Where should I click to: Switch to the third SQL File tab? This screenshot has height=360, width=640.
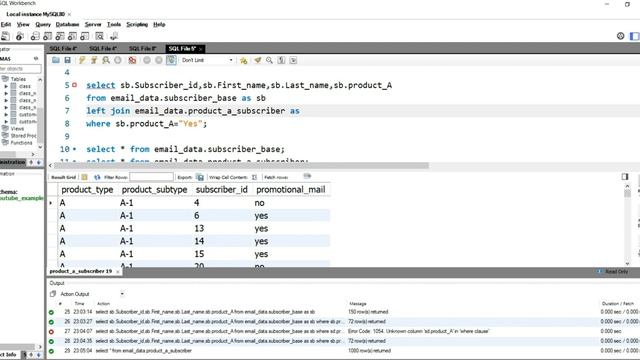pyautogui.click(x=142, y=49)
